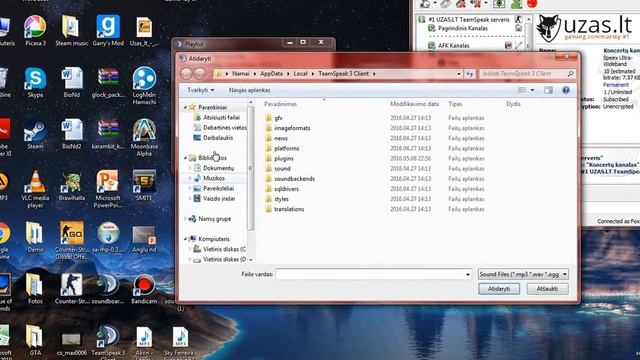Click the refresh button beside address bar

pos(470,74)
